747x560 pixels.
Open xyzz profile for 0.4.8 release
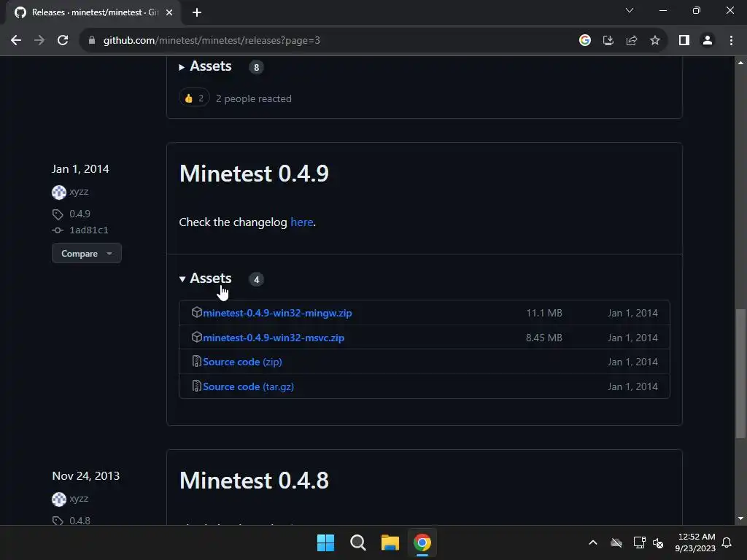[x=79, y=499]
